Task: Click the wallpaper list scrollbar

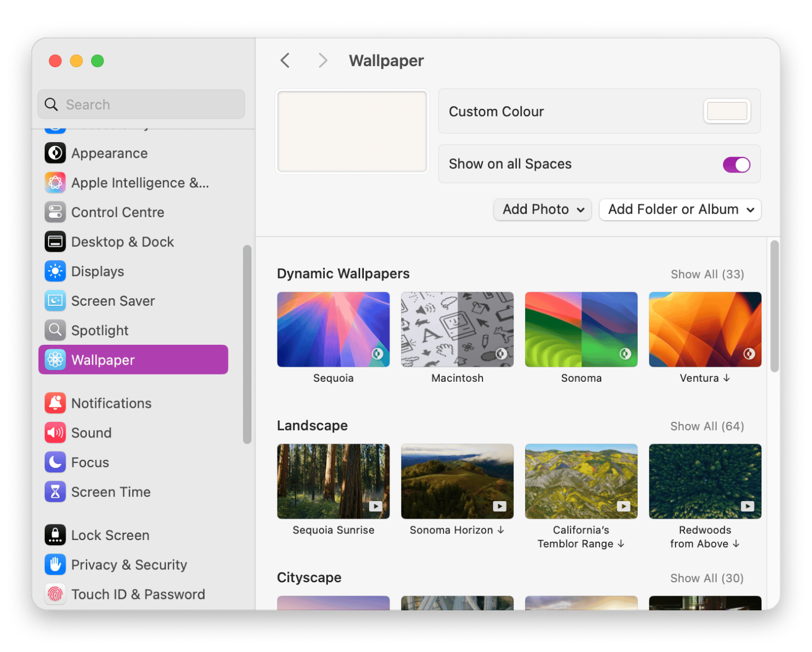Action: 775,306
